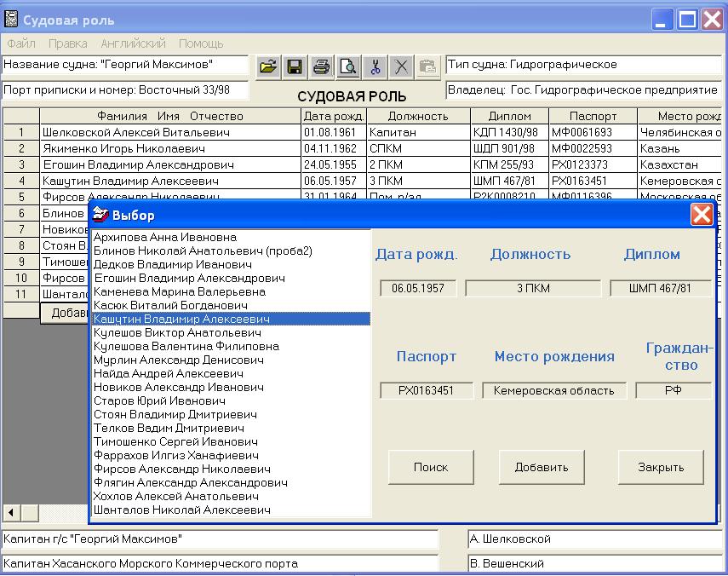Click the Место рождения field in the dialog
Screen dimensions: 728x576
pos(554,390)
